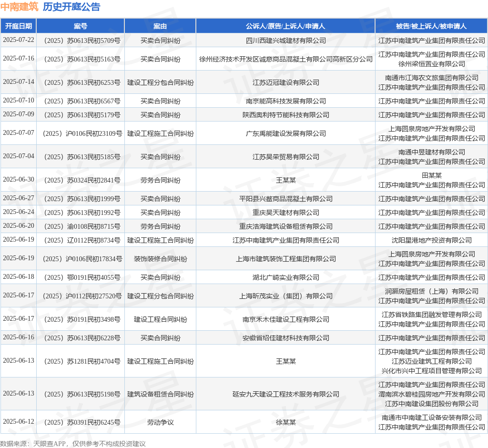The width and height of the screenshot is (488, 448).
Task: Select case number (2025)沪0112民初27520号
Action: point(82,296)
